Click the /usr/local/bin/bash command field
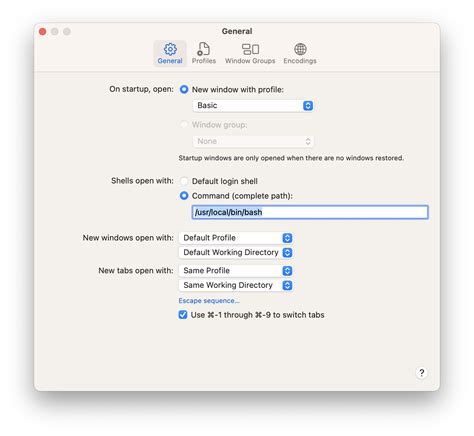The height and width of the screenshot is (436, 474). (310, 212)
